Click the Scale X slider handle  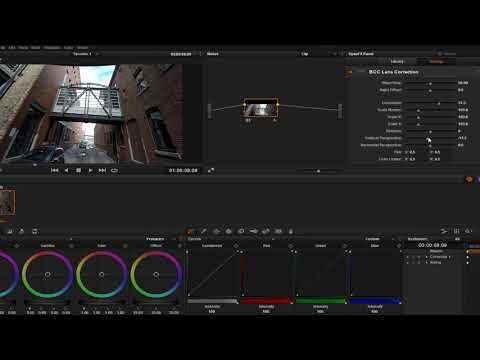(x=418, y=117)
